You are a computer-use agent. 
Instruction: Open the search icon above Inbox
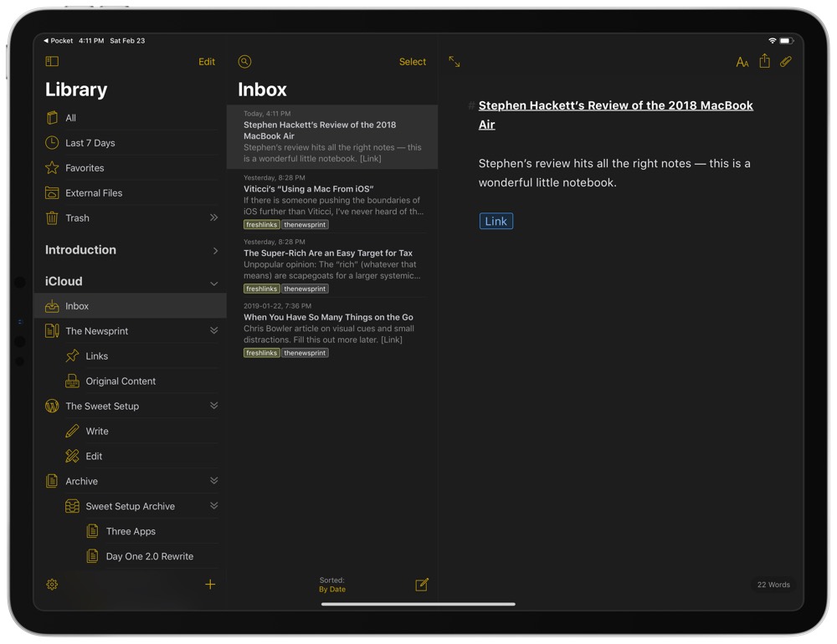pos(244,61)
